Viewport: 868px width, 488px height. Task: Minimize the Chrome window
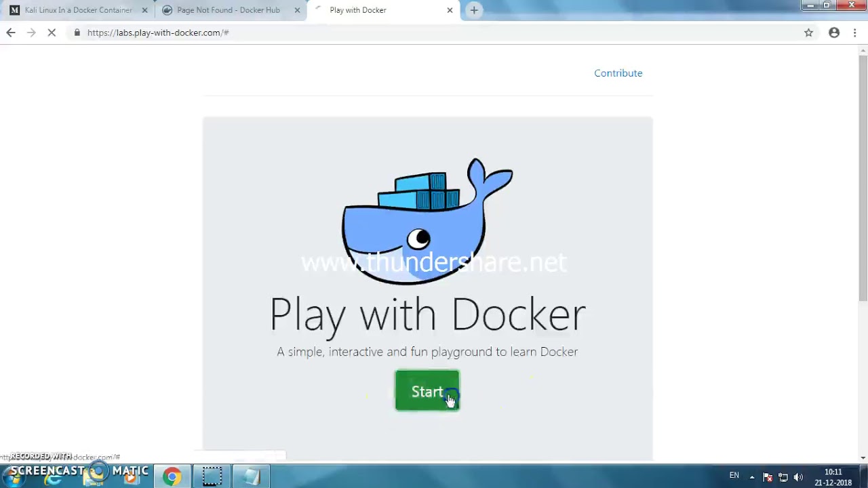[x=810, y=5]
